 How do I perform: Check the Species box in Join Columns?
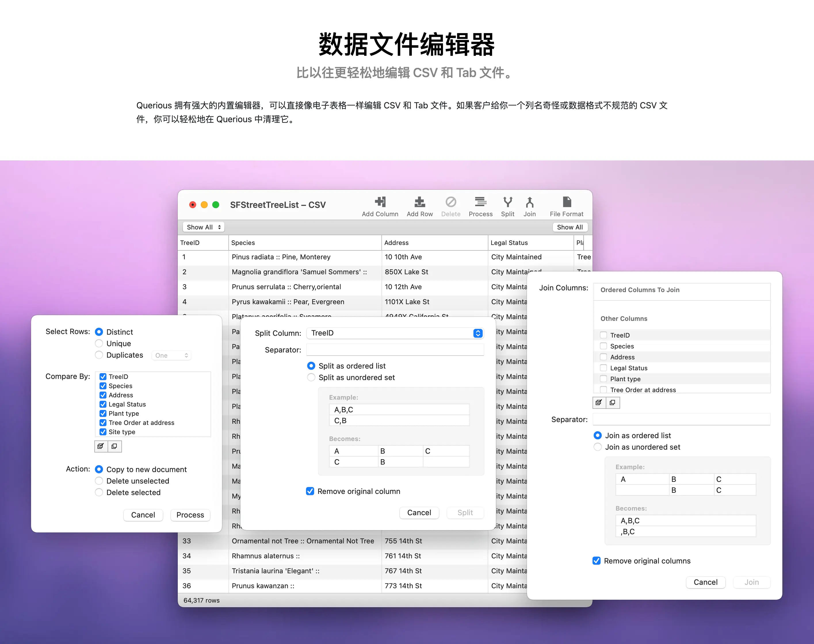click(603, 346)
